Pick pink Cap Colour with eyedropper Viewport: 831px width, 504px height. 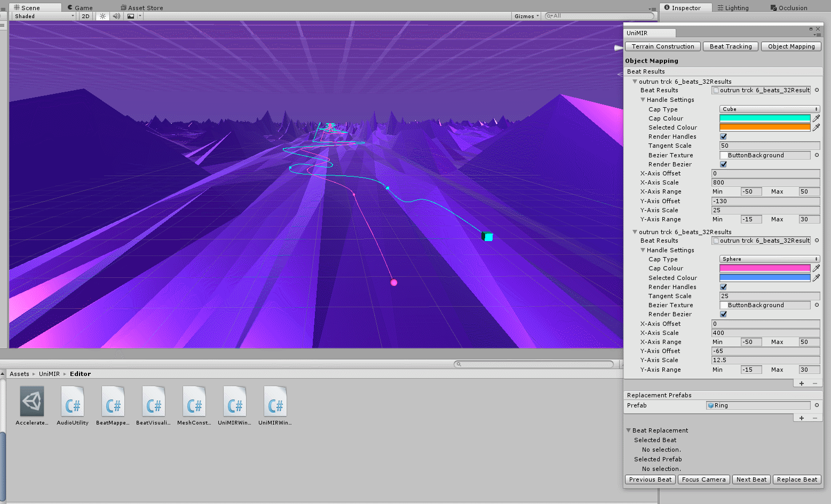point(816,268)
